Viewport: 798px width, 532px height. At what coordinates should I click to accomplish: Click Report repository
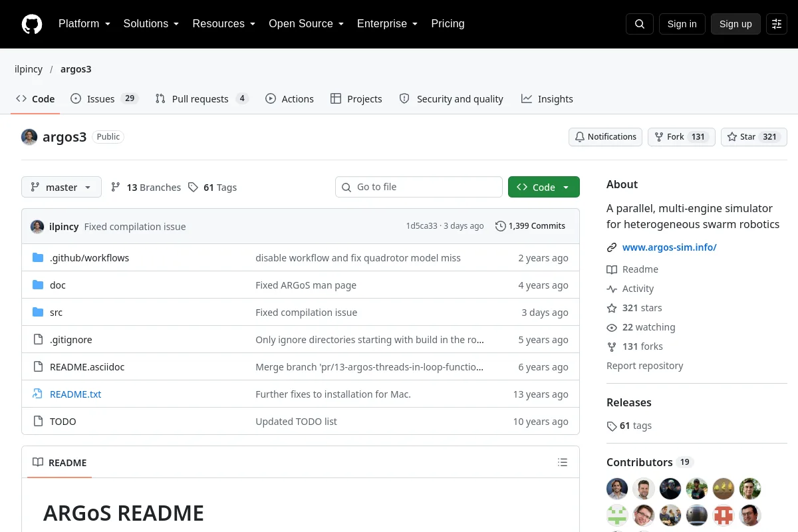[x=645, y=366]
